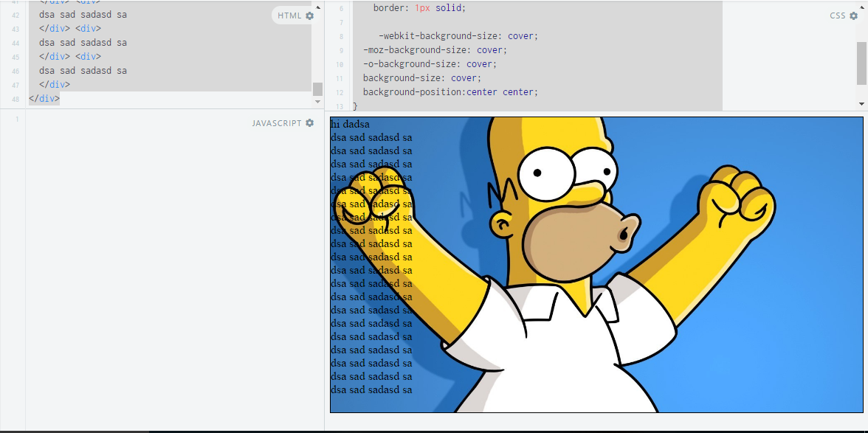Click '-o-background-size: cover;' line

click(430, 64)
